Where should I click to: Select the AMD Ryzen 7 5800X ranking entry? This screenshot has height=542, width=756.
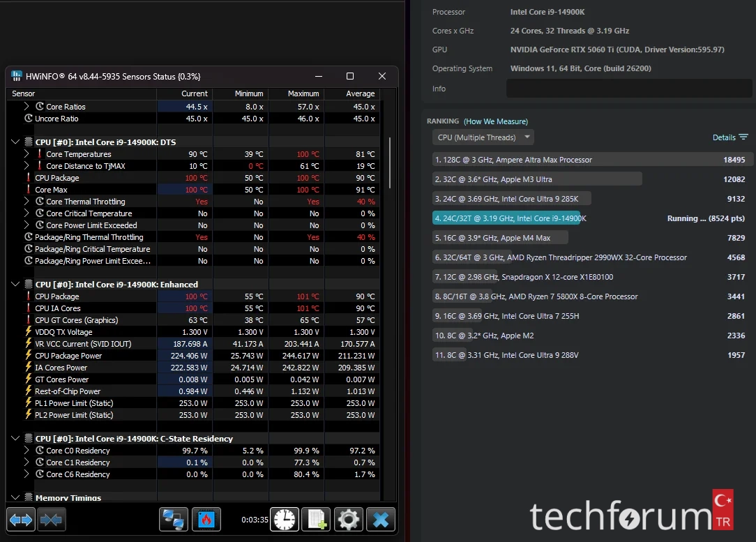tap(591, 296)
